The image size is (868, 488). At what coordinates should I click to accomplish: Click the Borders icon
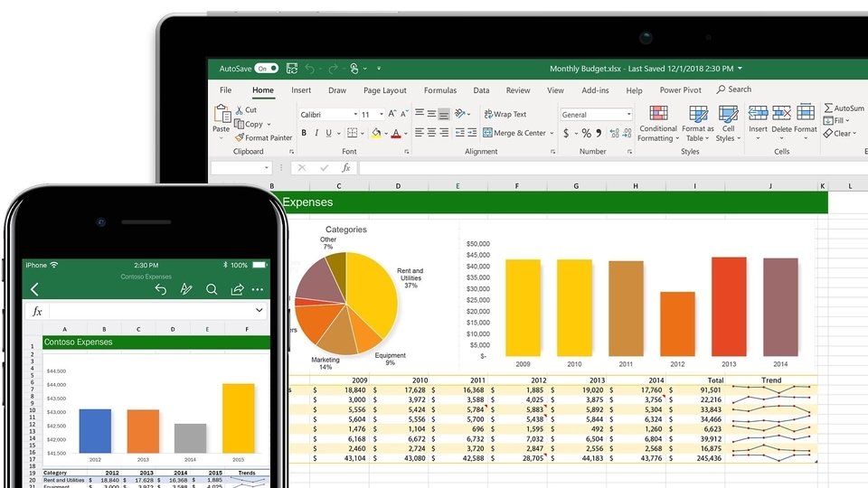(352, 133)
